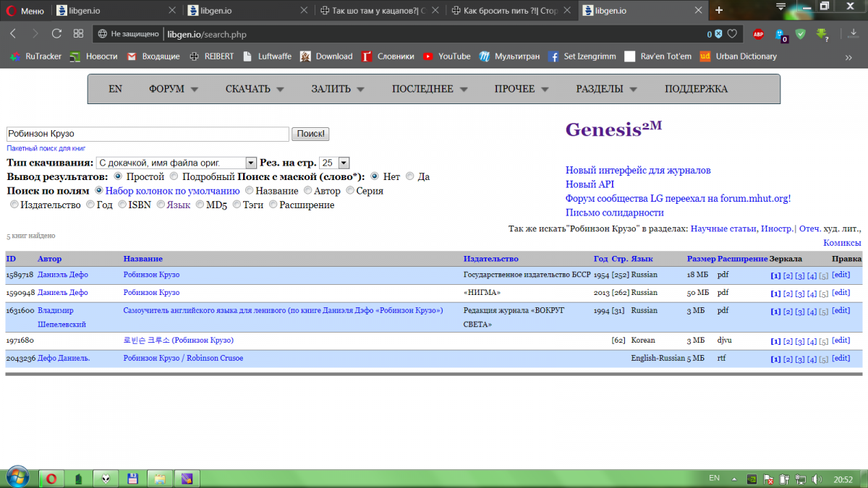868x488 pixels.
Task: Click [edit] for book ID 2043236
Action: [841, 359]
